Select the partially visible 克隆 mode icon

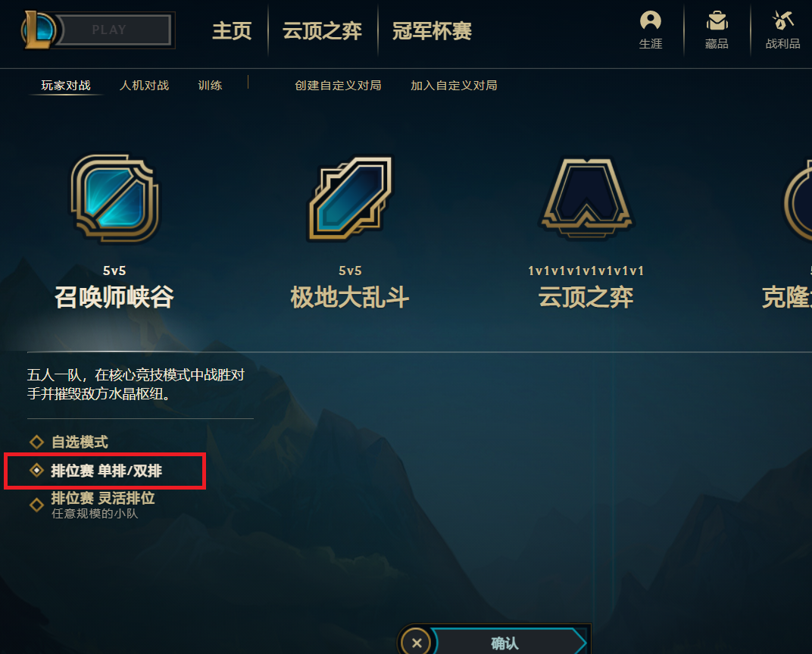coord(798,200)
